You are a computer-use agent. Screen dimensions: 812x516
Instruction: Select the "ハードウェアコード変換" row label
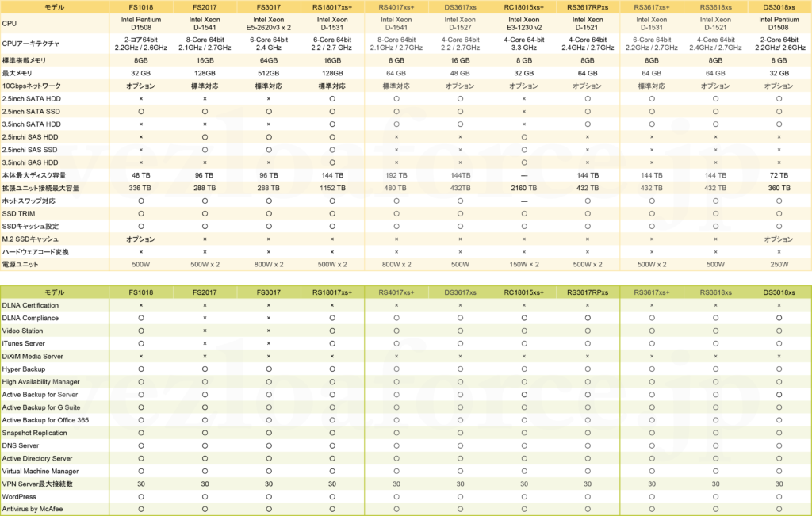(x=35, y=252)
